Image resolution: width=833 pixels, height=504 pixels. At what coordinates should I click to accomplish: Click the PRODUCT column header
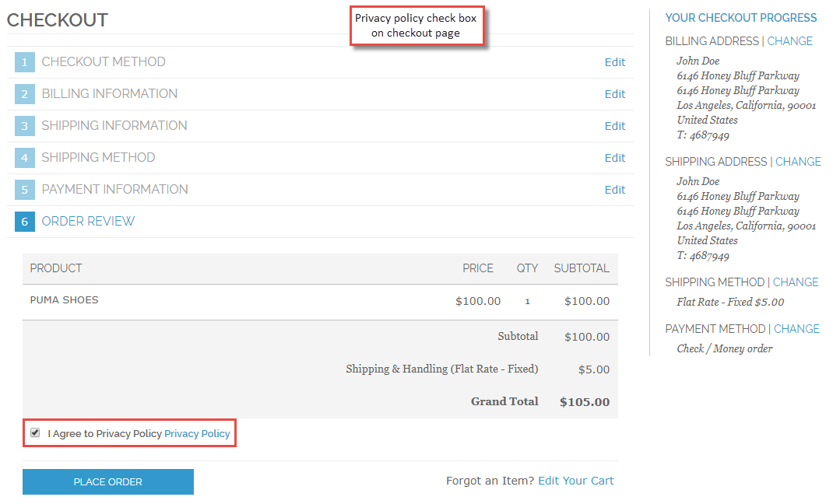(56, 268)
